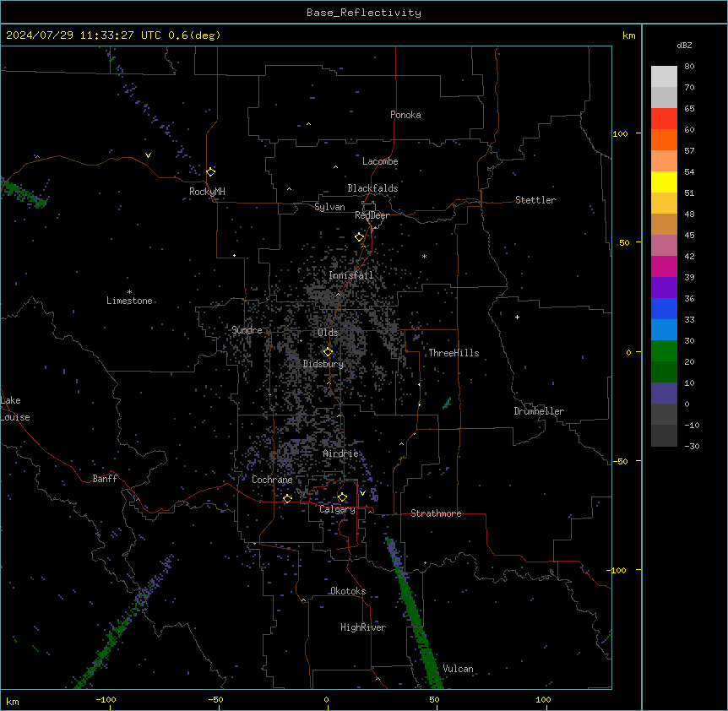Click the ThreeHills city label

pos(454,353)
